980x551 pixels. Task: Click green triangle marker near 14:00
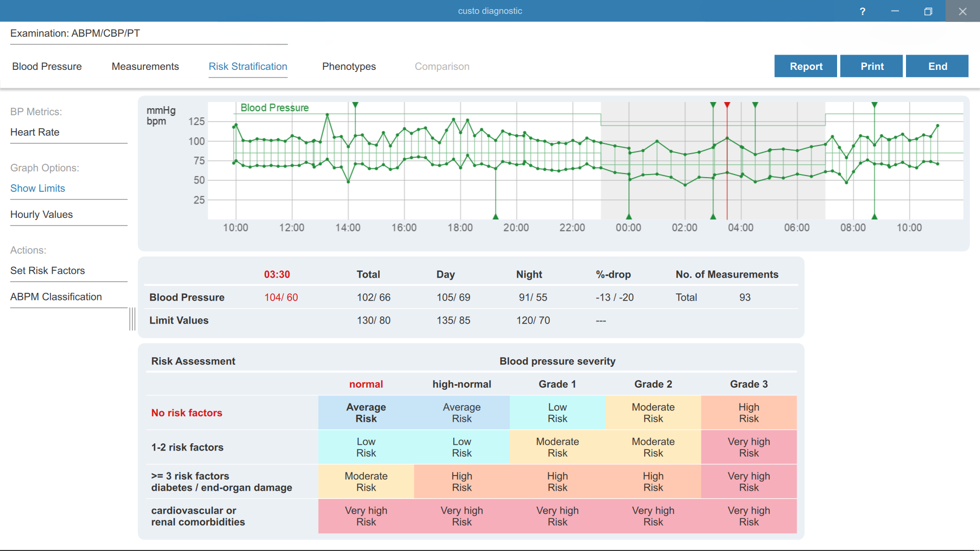tap(355, 105)
